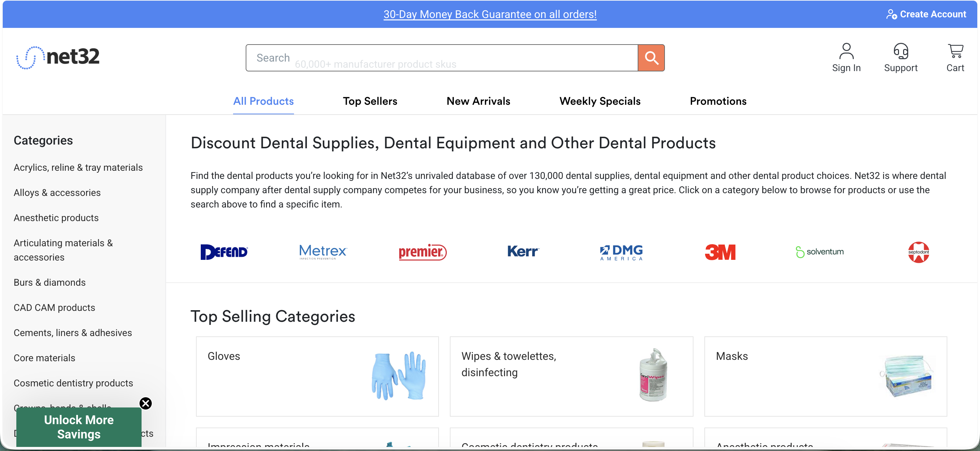
Task: Switch to the Top Sellers tab
Action: click(370, 101)
